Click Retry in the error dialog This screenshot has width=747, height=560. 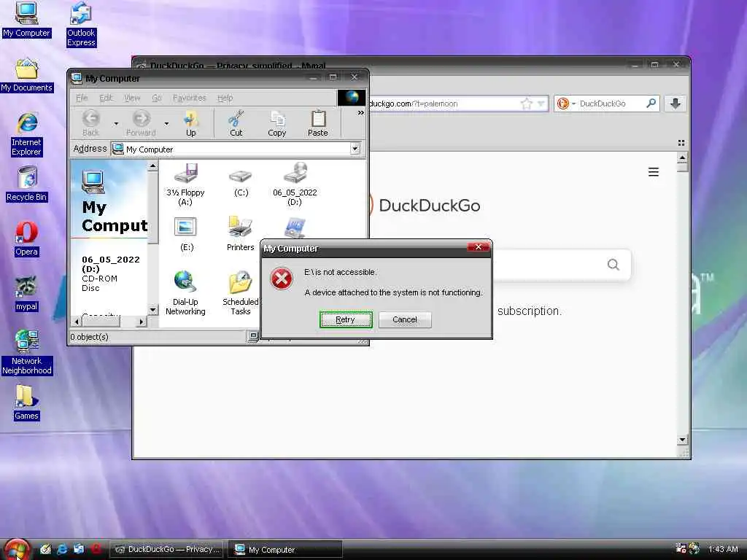(x=345, y=319)
